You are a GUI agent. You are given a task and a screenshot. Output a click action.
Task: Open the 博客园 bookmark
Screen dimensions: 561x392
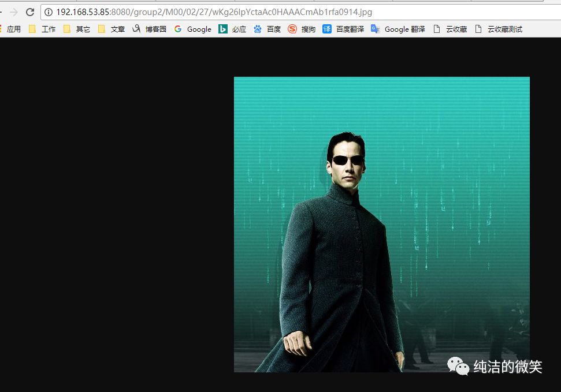pos(149,29)
